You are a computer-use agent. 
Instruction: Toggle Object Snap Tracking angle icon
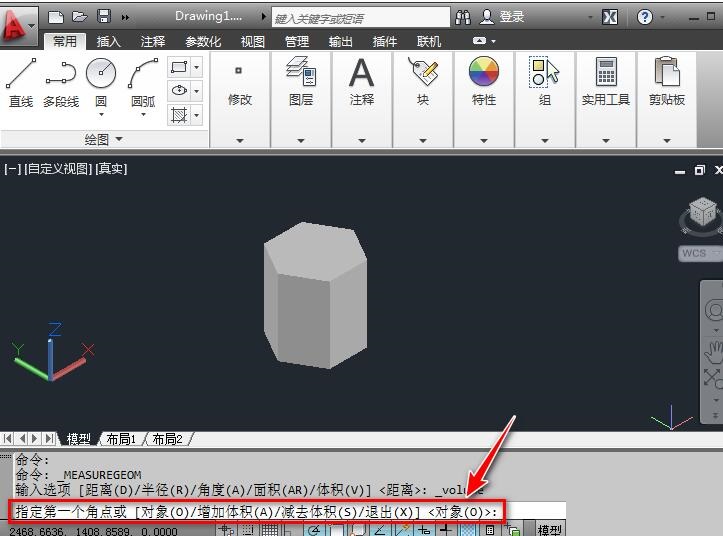pos(381,530)
